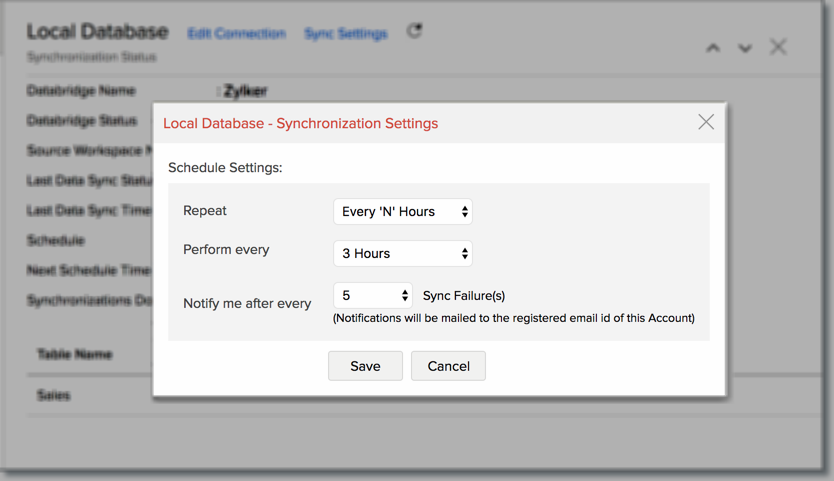Click the down chevron in the Local Database header
The width and height of the screenshot is (834, 481).
click(744, 47)
